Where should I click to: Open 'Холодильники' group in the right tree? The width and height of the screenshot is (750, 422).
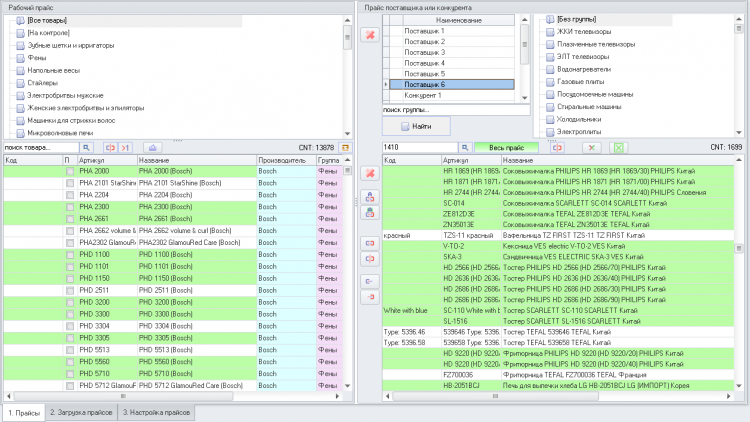pyautogui.click(x=577, y=118)
